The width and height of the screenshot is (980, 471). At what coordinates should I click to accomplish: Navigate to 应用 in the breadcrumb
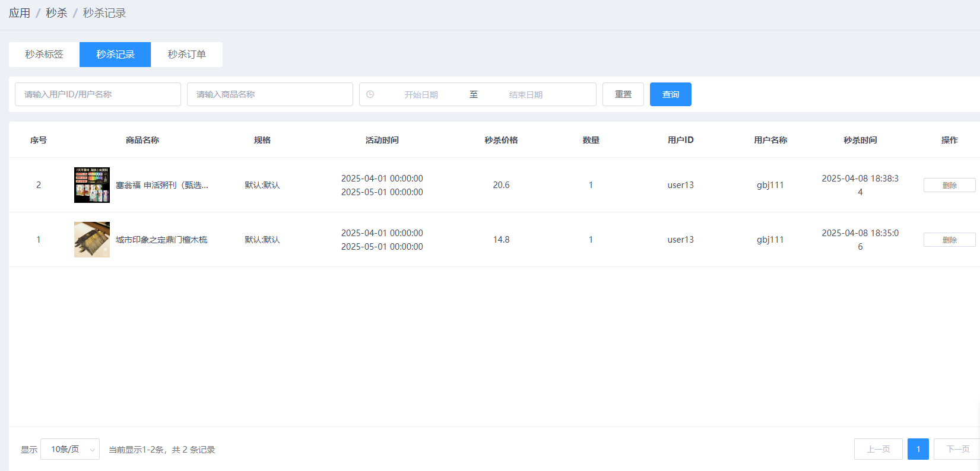20,13
